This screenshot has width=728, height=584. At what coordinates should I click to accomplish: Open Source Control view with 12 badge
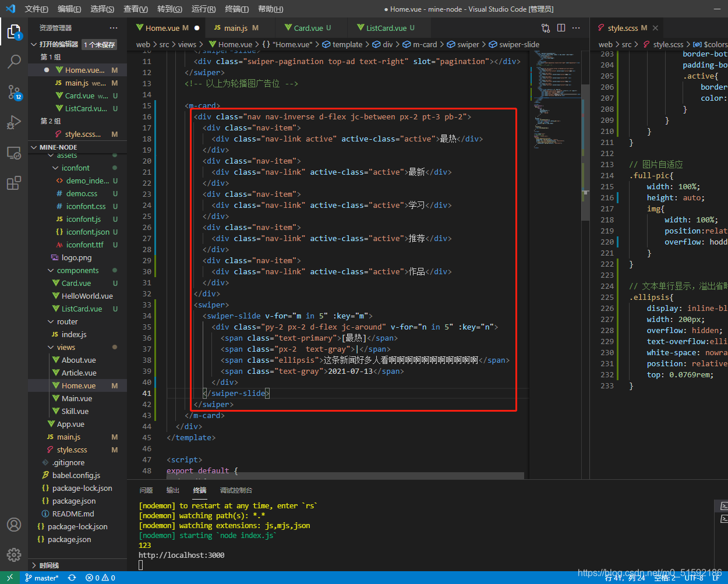tap(14, 92)
